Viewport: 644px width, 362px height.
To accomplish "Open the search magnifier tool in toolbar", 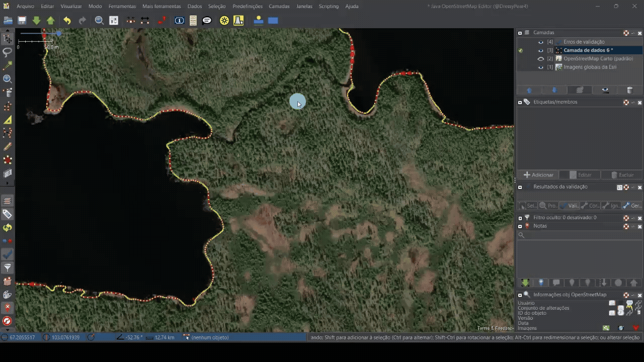I will [99, 21].
